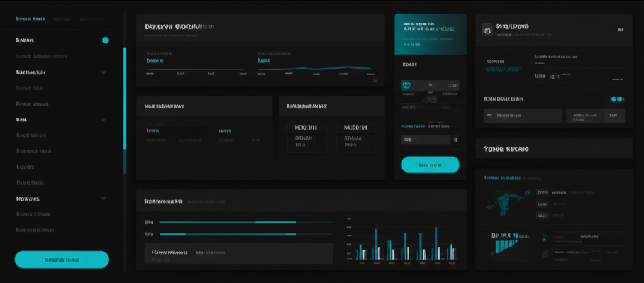This screenshot has height=283, width=644.
Task: Switch the teal toggle in the right panel
Action: 618,99
